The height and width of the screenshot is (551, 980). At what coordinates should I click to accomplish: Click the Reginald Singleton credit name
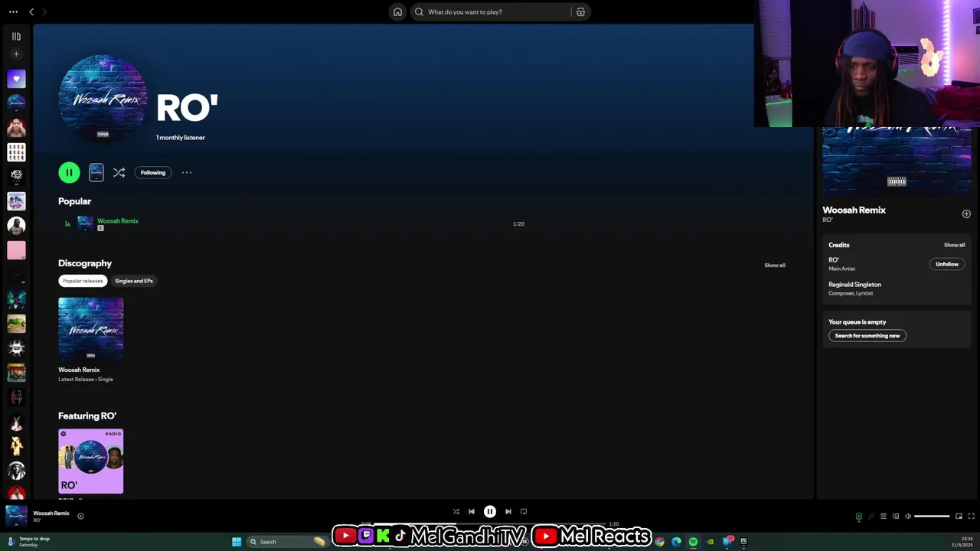pyautogui.click(x=854, y=284)
